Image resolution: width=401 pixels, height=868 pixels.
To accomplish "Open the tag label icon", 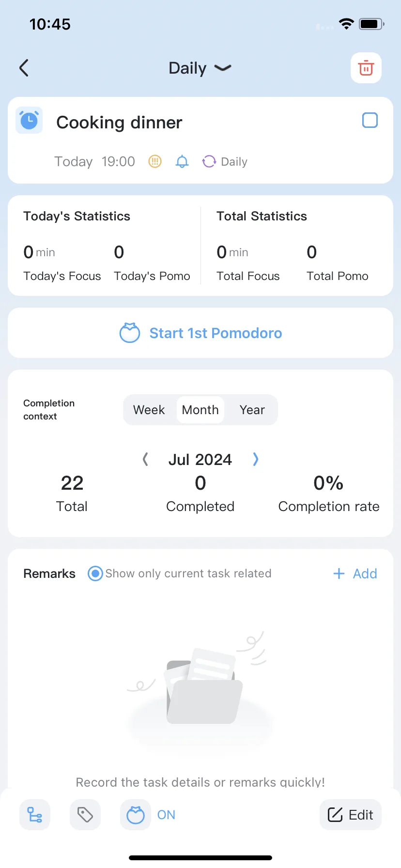I will 85,815.
